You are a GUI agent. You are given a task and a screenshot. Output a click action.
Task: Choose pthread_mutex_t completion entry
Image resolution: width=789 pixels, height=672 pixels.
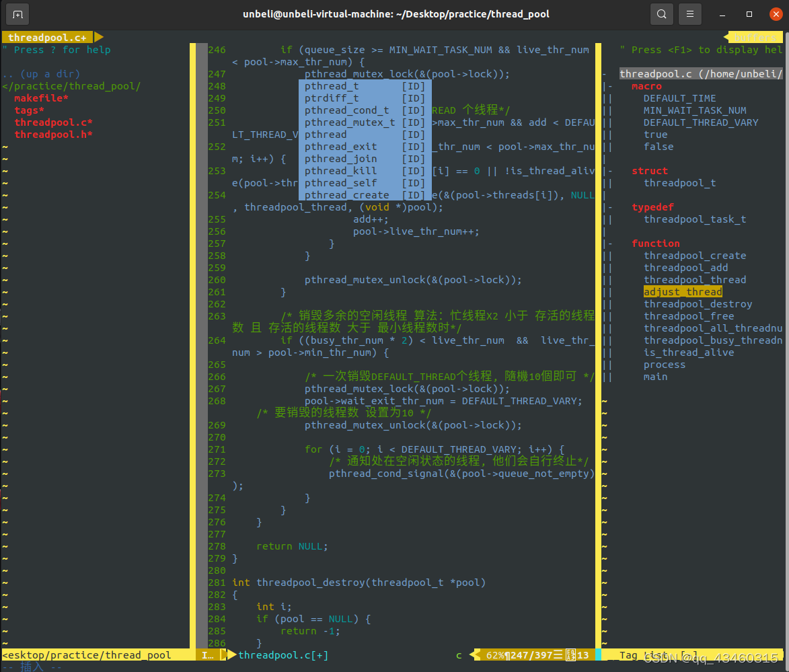tap(365, 122)
